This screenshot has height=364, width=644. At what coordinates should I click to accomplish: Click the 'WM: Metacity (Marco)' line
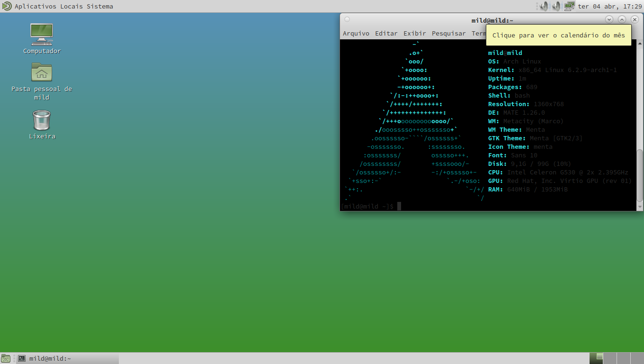tap(526, 121)
